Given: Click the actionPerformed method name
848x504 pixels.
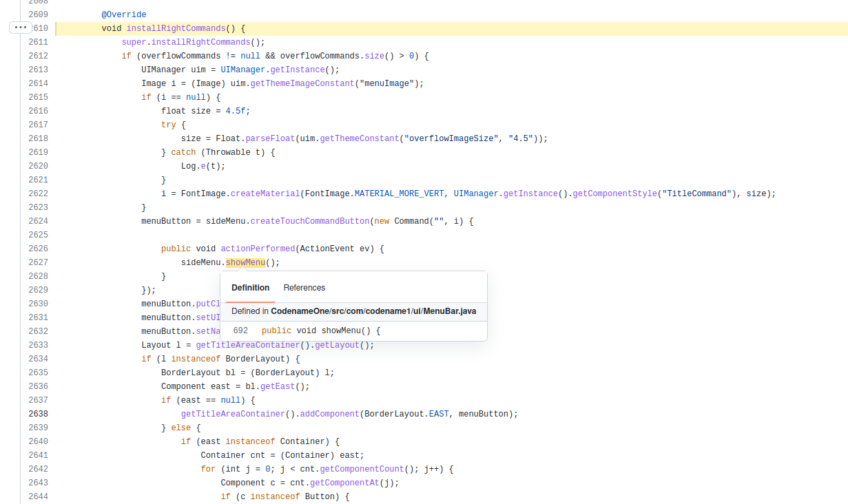Looking at the screenshot, I should [257, 249].
